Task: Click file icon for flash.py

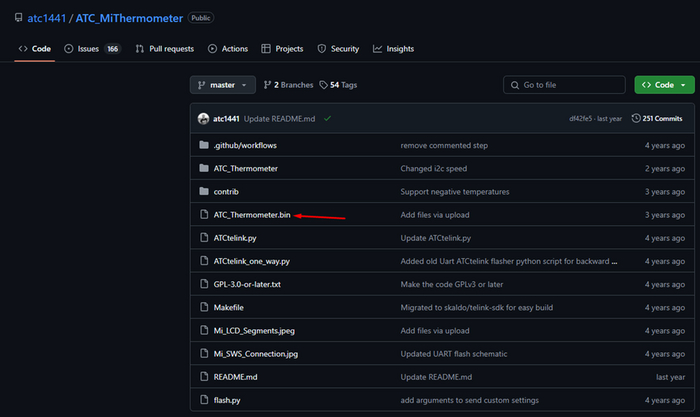Action: (x=204, y=400)
